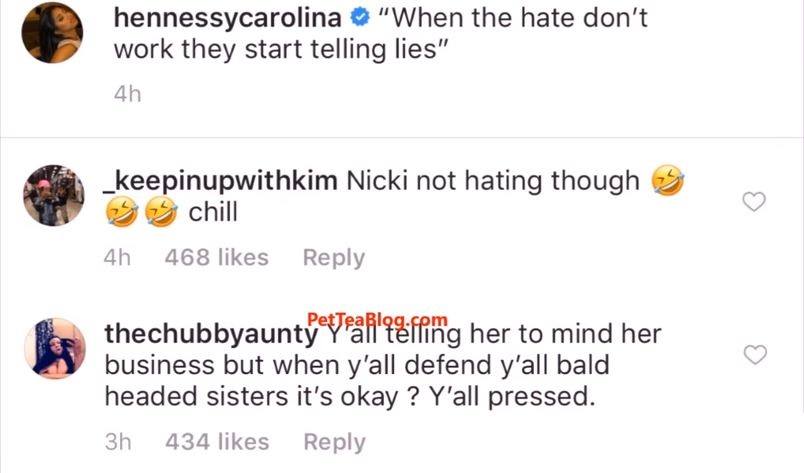Click the blue verified badge

click(x=359, y=18)
